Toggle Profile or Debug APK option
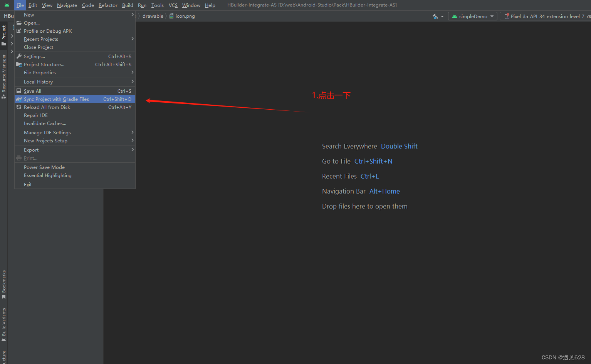 [x=48, y=31]
